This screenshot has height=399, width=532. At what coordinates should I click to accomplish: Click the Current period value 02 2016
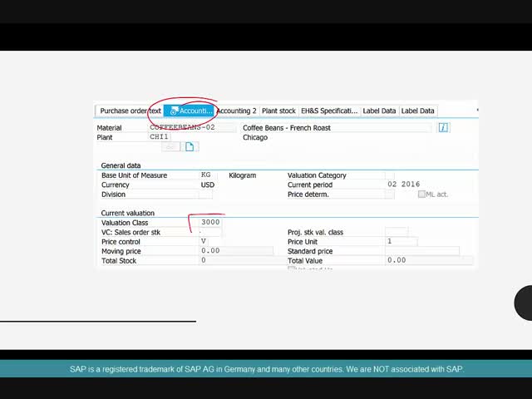coord(403,185)
